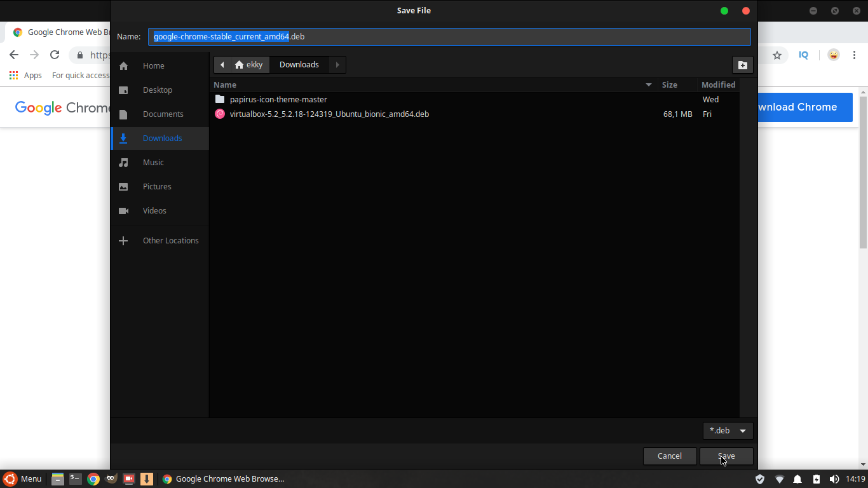Click the Google Chrome Web Browser taskbar entry

click(223, 479)
